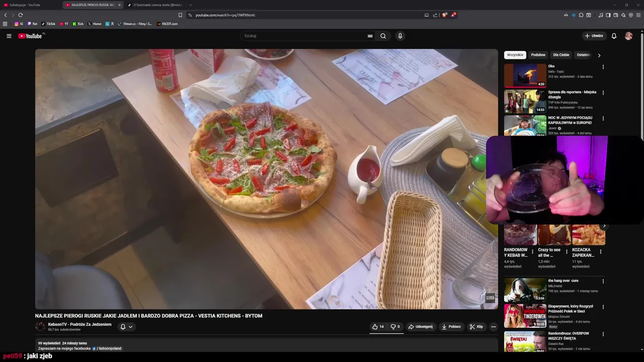This screenshot has height=362, width=644.
Task: Open the Brave wallet icon
Action: 615,15
